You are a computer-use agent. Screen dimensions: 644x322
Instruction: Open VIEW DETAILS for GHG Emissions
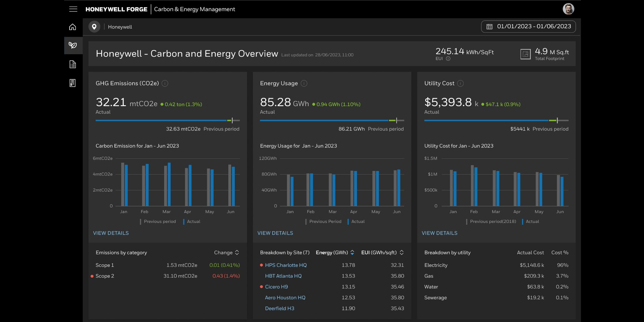coord(111,233)
